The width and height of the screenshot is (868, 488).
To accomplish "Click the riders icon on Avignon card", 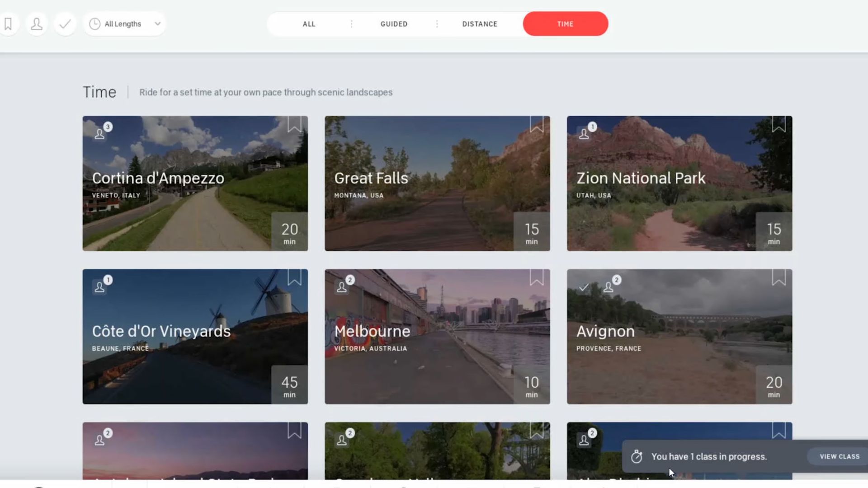I will (x=609, y=287).
